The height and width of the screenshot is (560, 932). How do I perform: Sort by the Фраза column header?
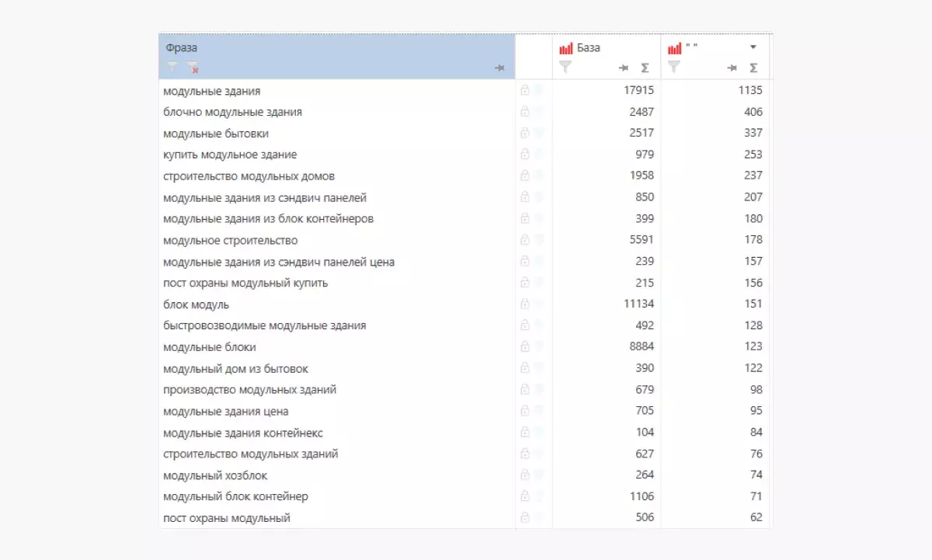click(182, 47)
